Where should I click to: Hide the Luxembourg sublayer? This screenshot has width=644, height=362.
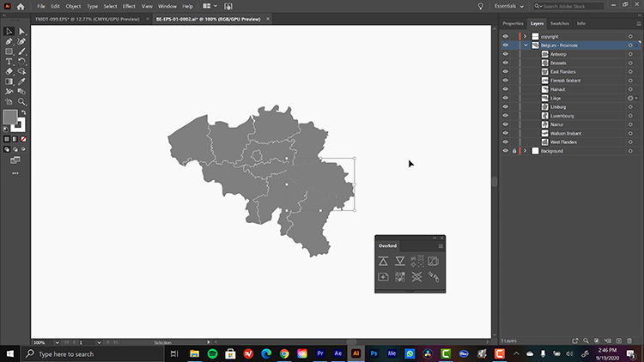tap(506, 116)
